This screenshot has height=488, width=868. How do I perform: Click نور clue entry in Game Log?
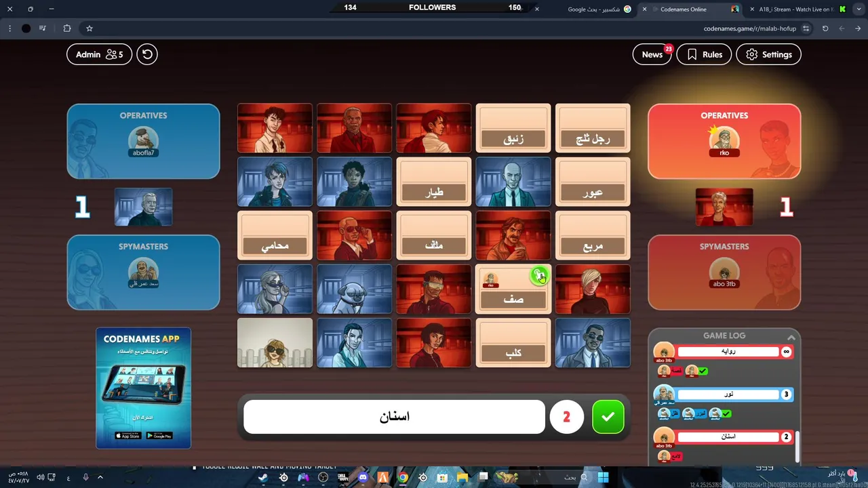tap(728, 394)
